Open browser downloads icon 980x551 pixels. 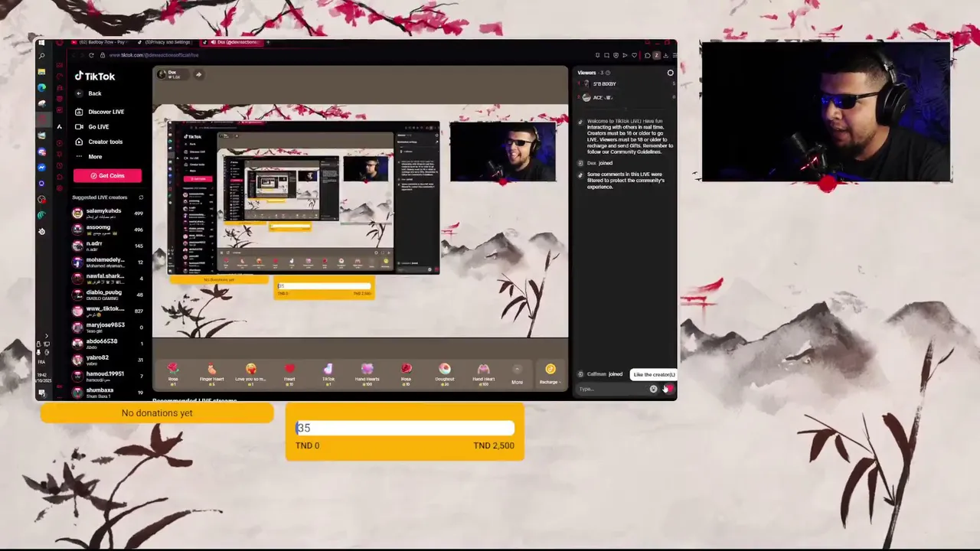(665, 55)
